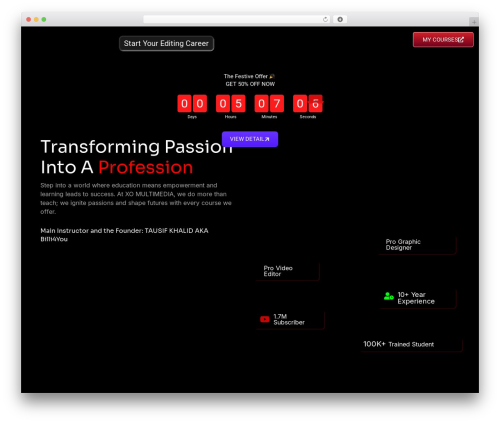Click the yellow minimize window dot

click(x=36, y=19)
